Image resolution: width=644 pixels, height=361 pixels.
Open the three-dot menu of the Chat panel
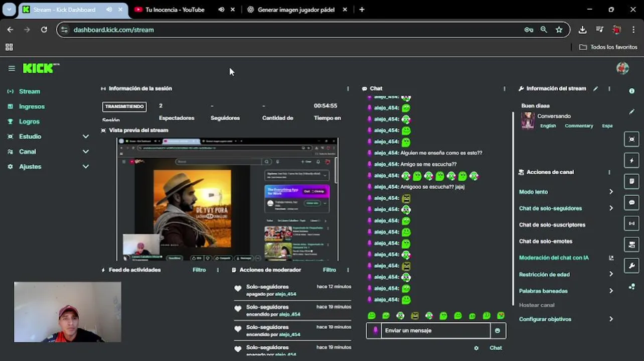point(504,89)
